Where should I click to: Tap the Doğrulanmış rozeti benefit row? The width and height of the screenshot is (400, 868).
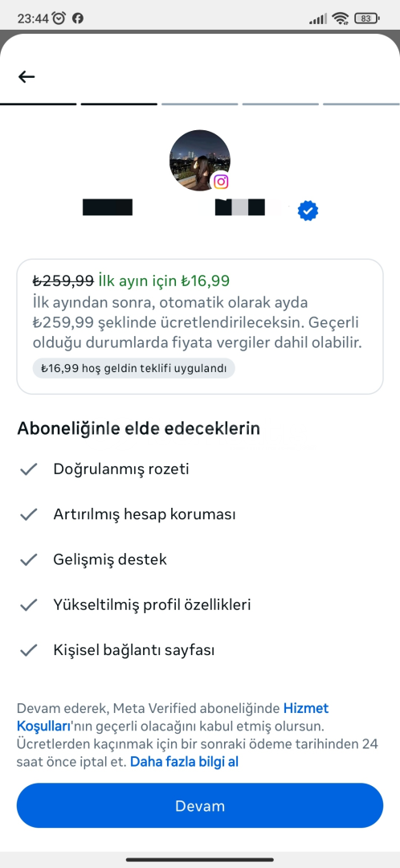coord(200,469)
